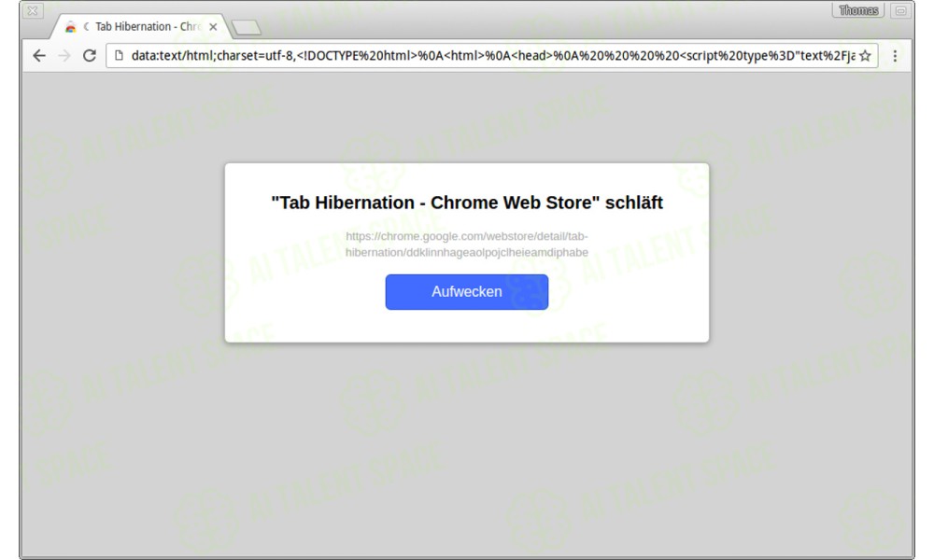Click the greyed forward arrow
Viewport: 934px width, 560px height.
tap(64, 55)
